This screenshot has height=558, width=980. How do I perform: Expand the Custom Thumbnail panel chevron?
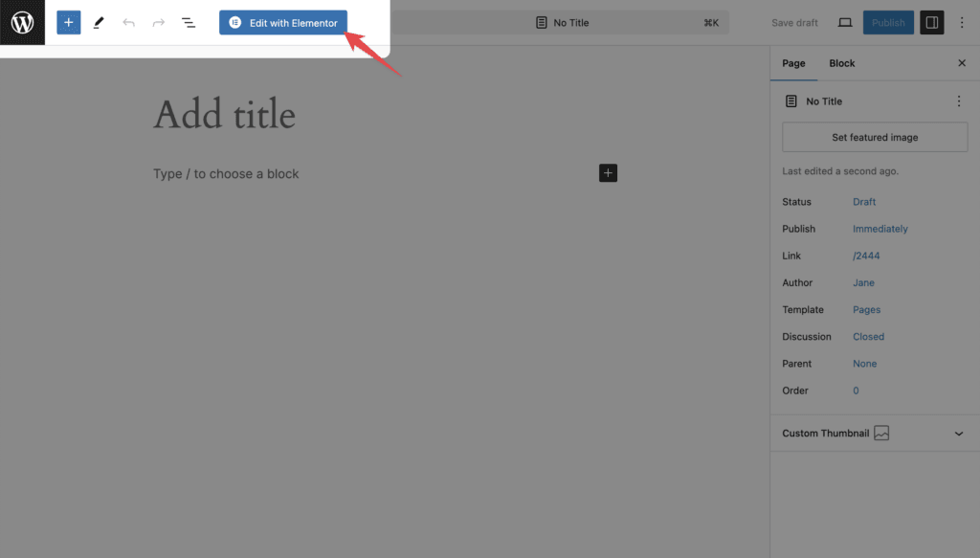pyautogui.click(x=959, y=434)
